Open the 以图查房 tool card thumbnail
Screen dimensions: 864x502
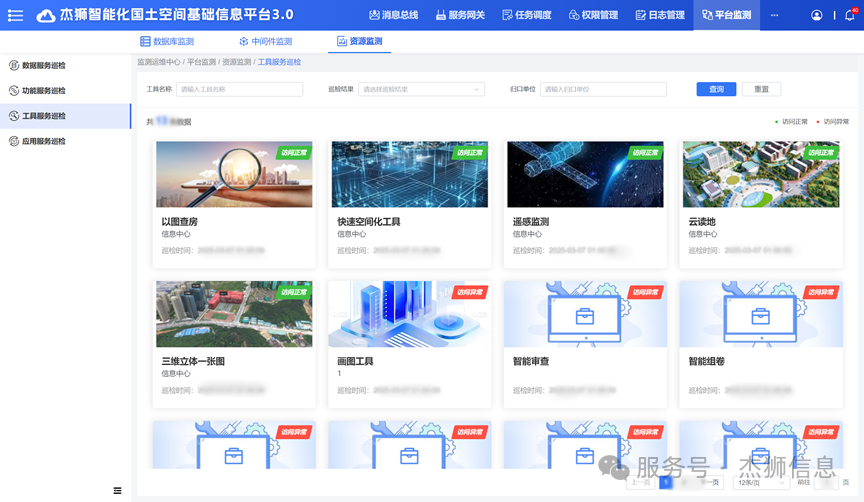pos(234,174)
